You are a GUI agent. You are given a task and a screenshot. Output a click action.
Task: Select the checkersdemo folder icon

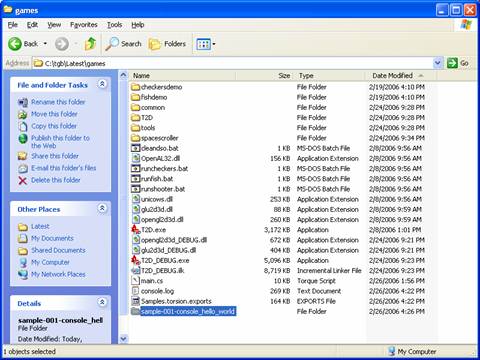point(135,87)
